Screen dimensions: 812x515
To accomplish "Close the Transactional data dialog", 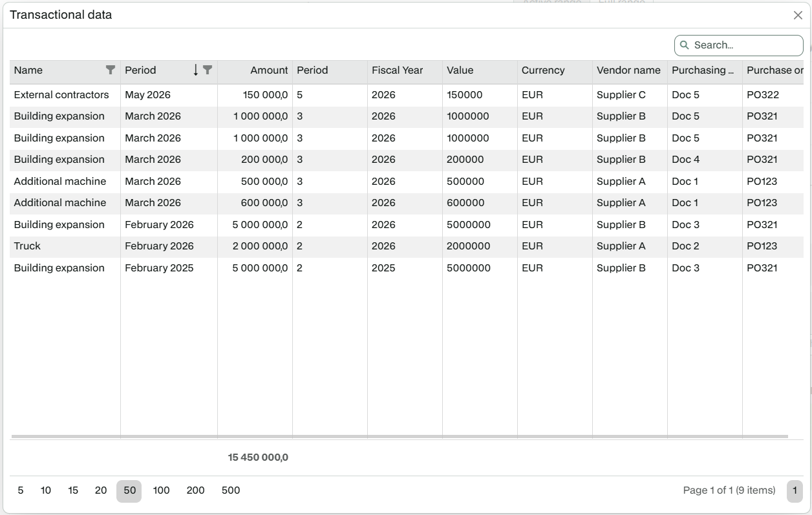I will [x=798, y=16].
